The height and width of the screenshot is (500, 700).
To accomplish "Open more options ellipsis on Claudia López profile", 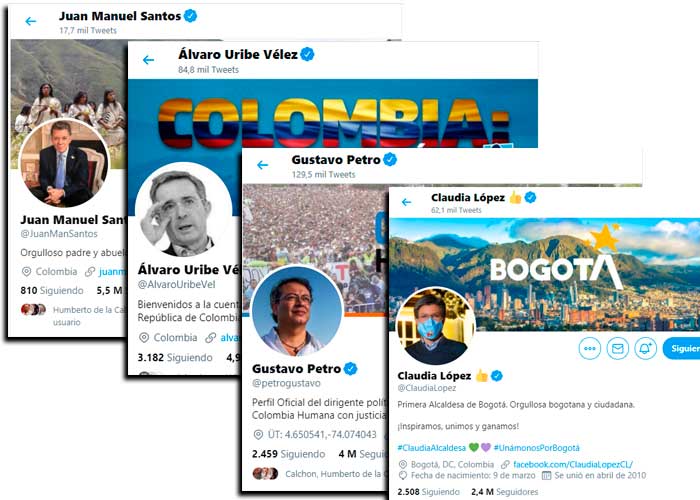I will pyautogui.click(x=590, y=348).
